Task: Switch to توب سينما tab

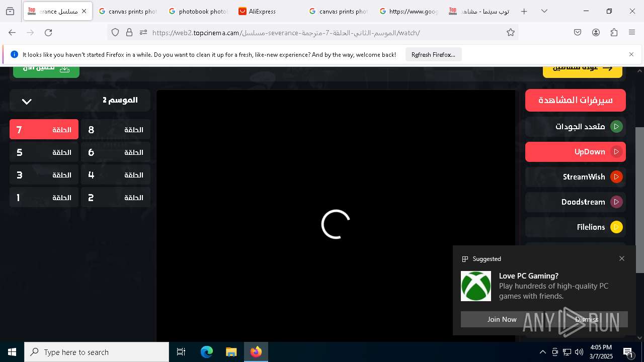Action: 479,11
